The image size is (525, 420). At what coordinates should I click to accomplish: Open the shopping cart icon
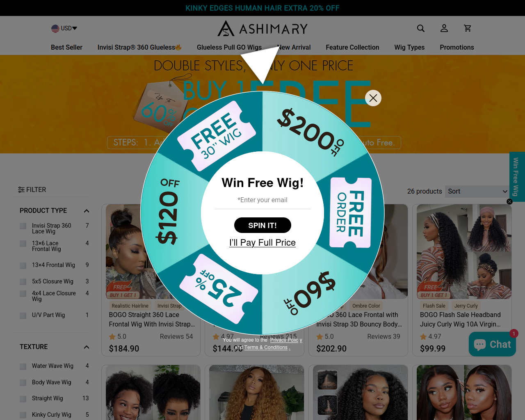click(468, 28)
